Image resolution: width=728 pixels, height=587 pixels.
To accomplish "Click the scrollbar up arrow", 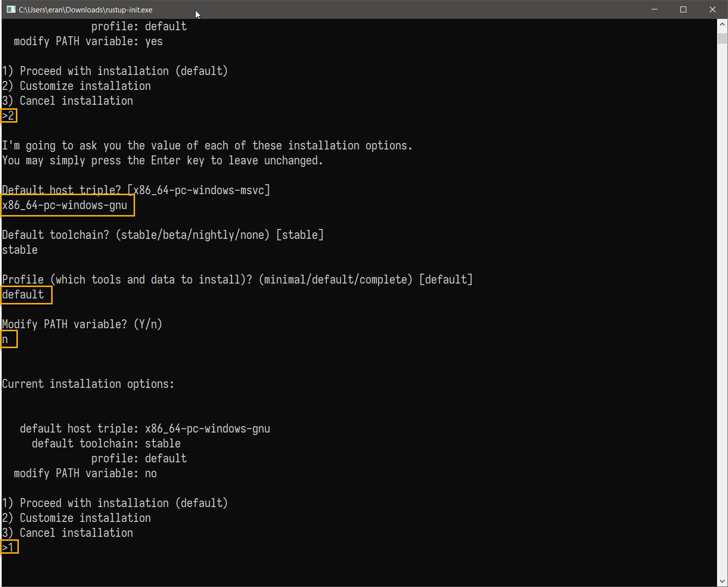I will (x=722, y=24).
